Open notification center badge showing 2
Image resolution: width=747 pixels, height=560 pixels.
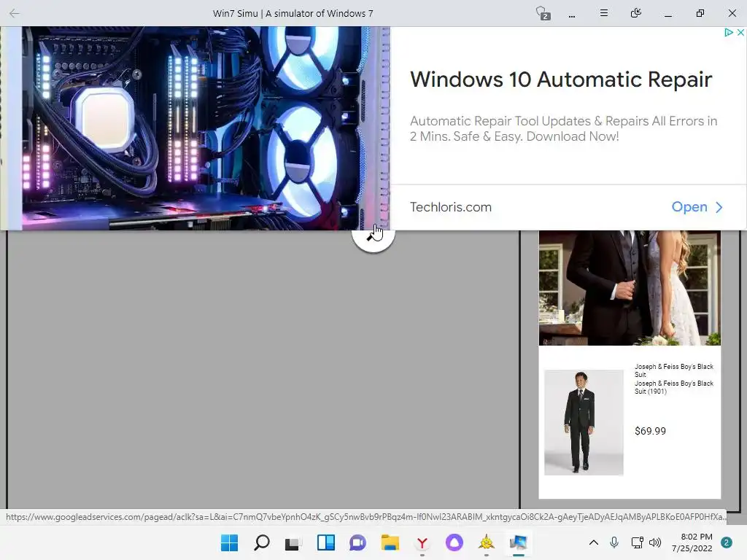point(727,542)
